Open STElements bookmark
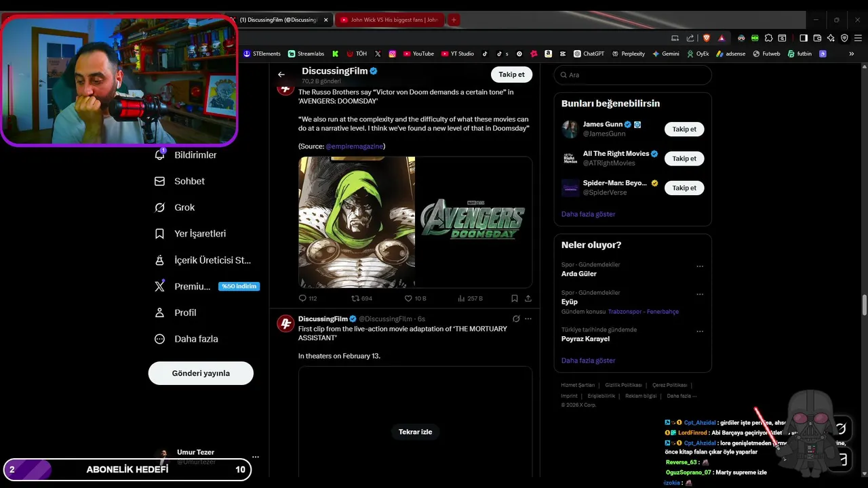868x488 pixels. click(x=262, y=54)
